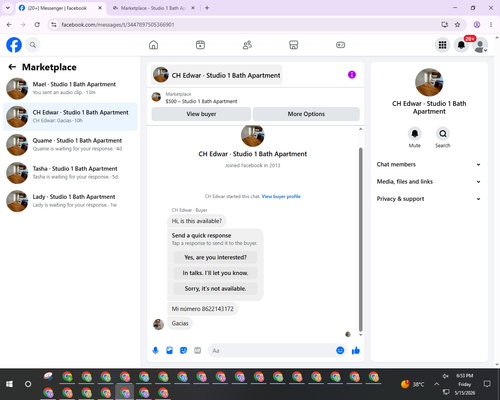
Task: Click the chat vertical scrollbar
Action: click(360, 239)
